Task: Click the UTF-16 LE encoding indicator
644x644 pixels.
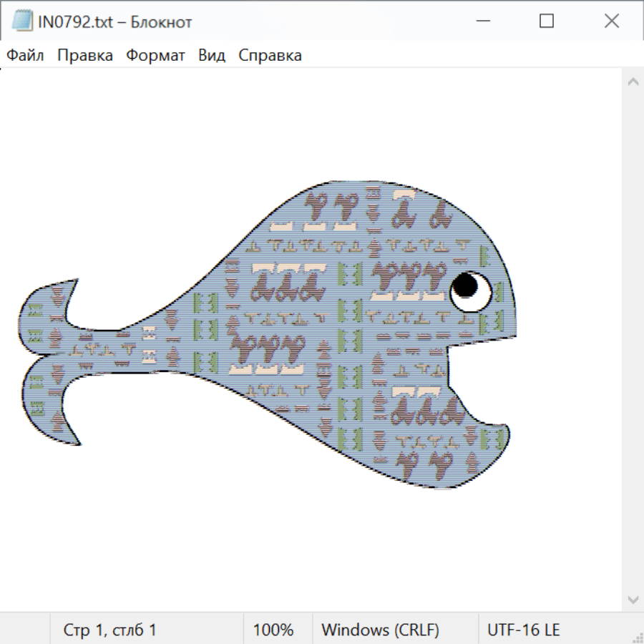Action: coord(523,630)
